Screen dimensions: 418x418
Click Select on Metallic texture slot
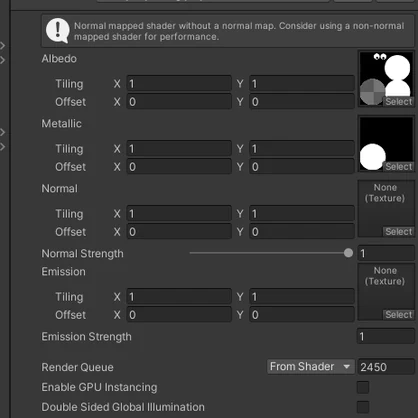tap(399, 167)
